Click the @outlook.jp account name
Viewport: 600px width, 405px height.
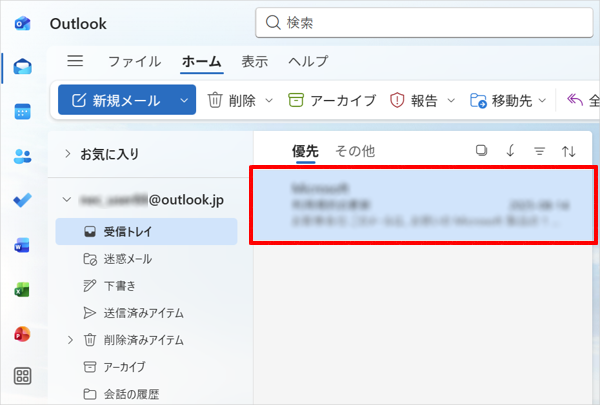152,199
